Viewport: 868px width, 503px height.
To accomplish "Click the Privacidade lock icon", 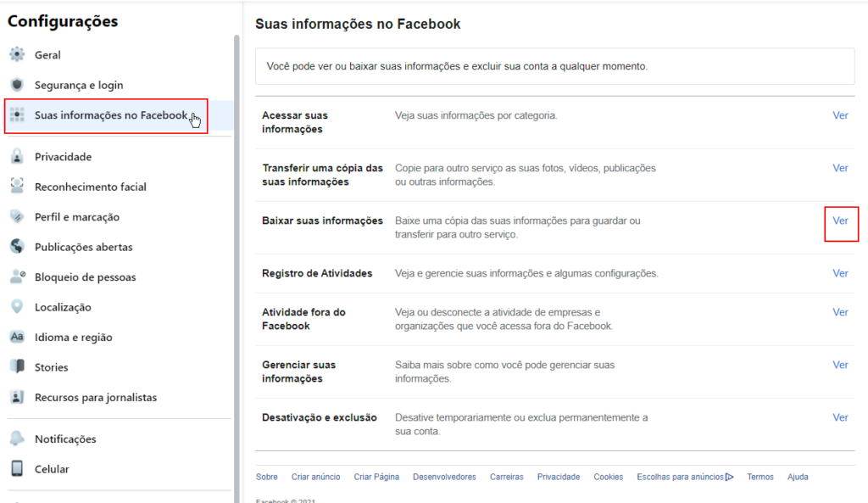I will pyautogui.click(x=17, y=156).
